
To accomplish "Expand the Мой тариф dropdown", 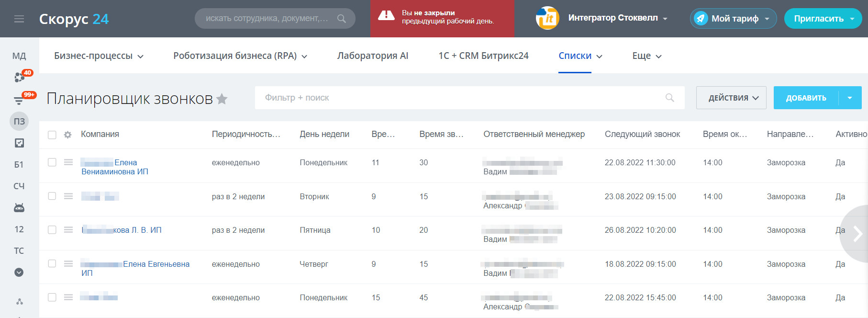I will click(x=734, y=19).
